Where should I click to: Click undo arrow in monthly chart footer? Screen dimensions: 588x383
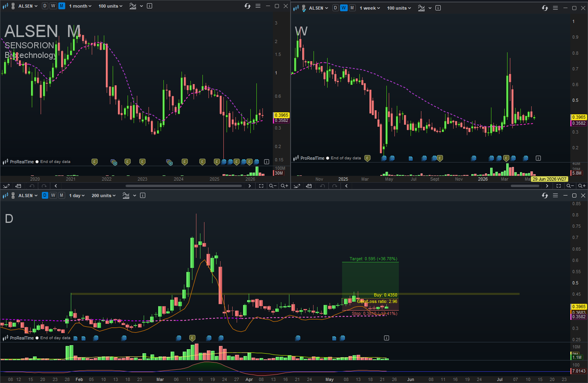[32, 186]
